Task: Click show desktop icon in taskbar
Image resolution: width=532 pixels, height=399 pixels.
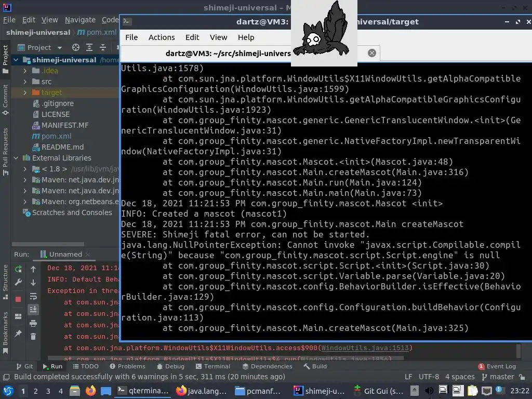Action: (x=106, y=391)
